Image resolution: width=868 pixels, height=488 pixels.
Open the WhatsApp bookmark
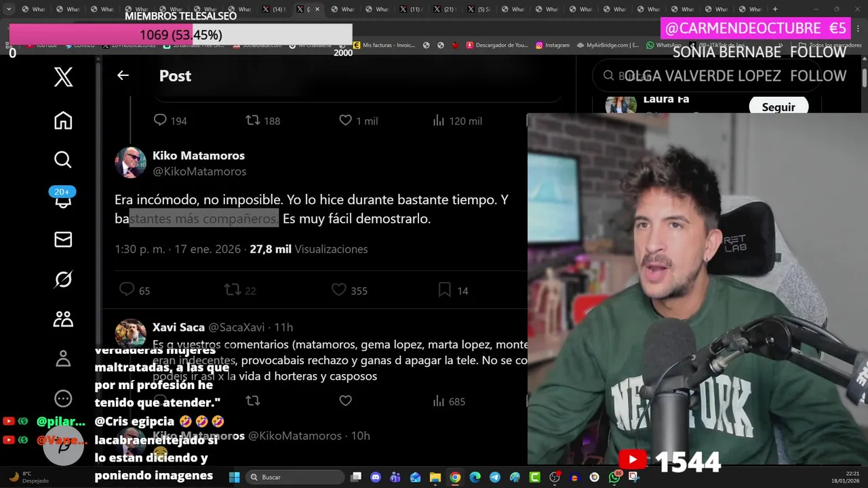(664, 45)
